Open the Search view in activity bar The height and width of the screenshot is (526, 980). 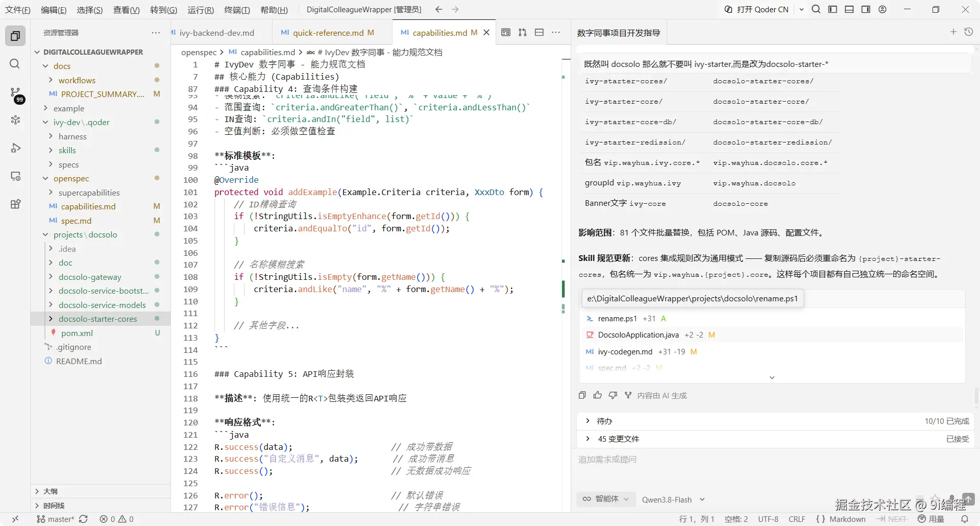coord(15,64)
